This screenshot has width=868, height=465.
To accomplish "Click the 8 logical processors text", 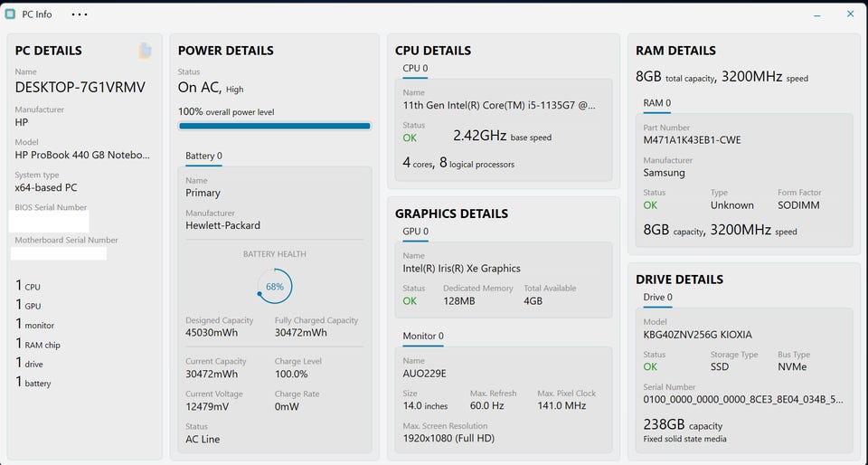I will click(476, 163).
